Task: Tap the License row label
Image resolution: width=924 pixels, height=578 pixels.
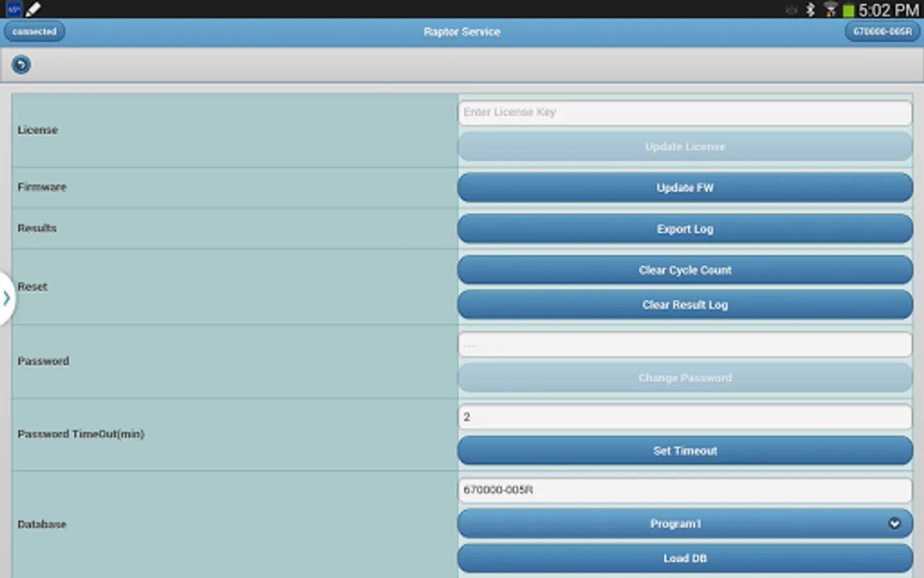Action: 38,130
